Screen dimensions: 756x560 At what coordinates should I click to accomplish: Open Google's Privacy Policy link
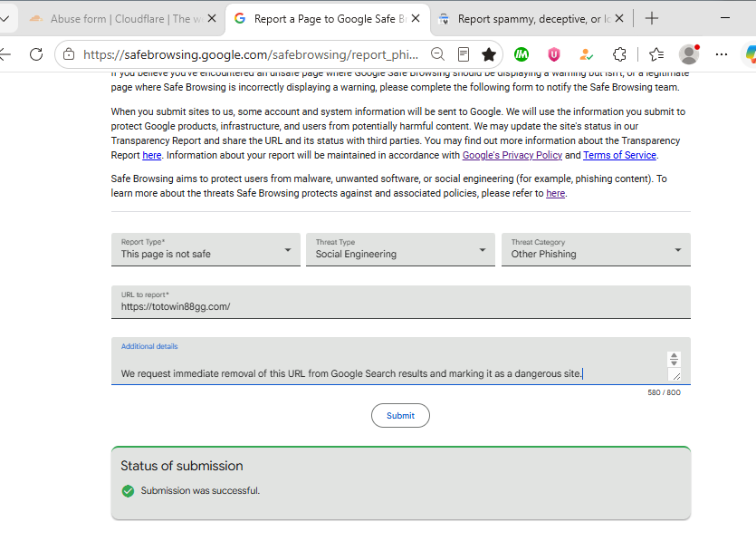[512, 155]
